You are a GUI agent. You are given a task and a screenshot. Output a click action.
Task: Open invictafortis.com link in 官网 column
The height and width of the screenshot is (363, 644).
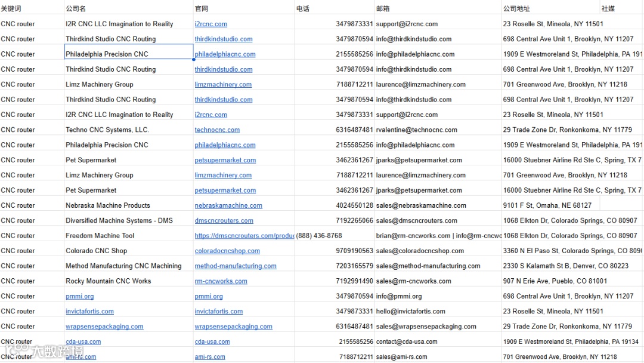click(x=218, y=312)
